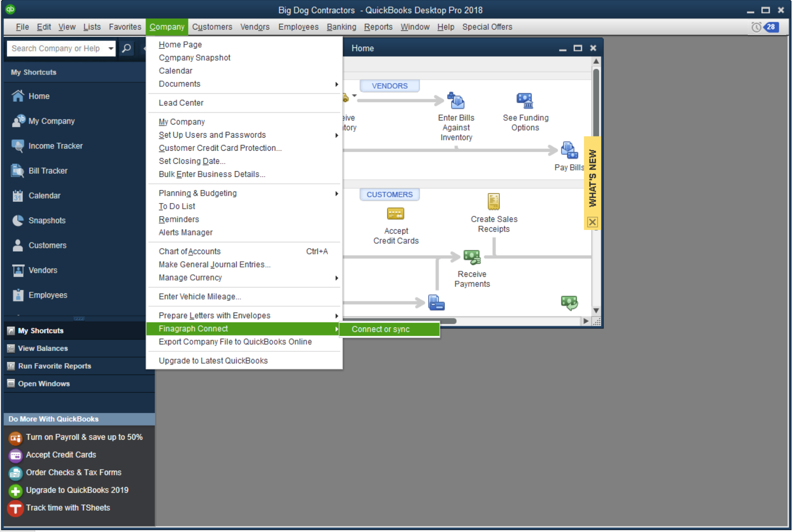This screenshot has height=532, width=793.
Task: Click Home window horizontal scrollbar thumb
Action: [x=400, y=321]
